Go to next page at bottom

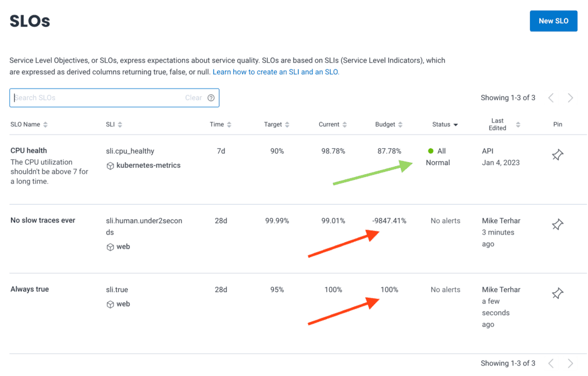click(x=570, y=363)
